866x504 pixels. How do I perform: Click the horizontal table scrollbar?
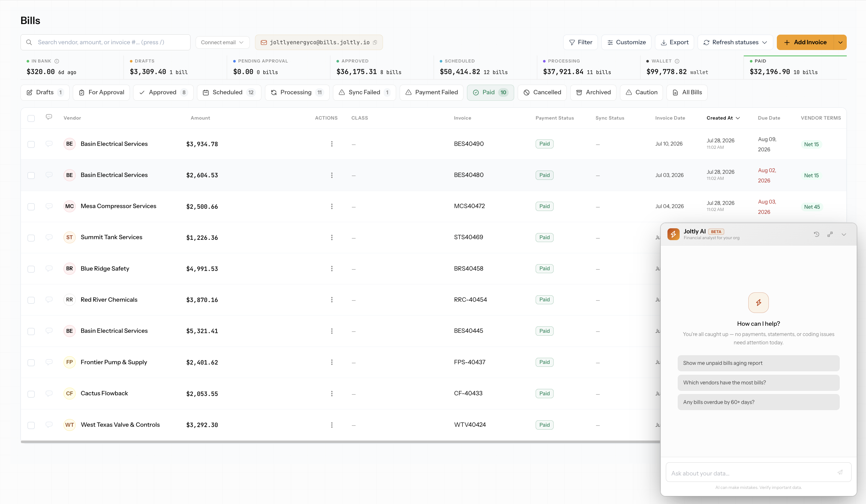[340, 442]
